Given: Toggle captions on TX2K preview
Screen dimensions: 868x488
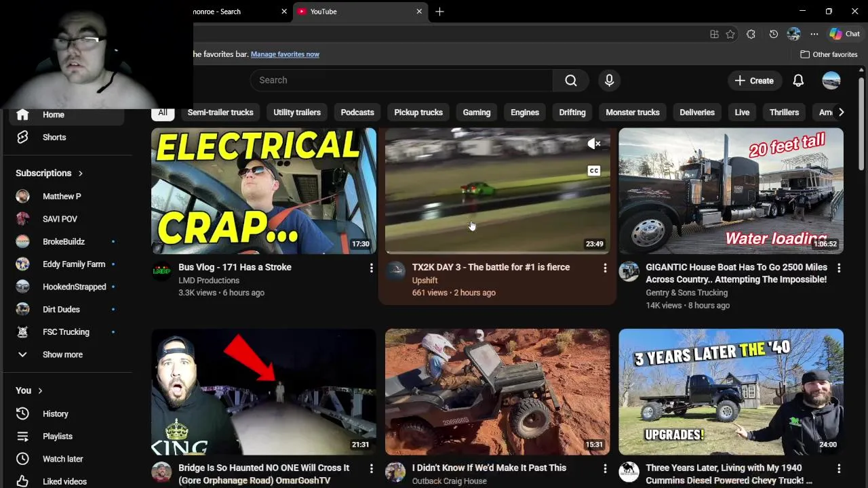Looking at the screenshot, I should (x=594, y=171).
